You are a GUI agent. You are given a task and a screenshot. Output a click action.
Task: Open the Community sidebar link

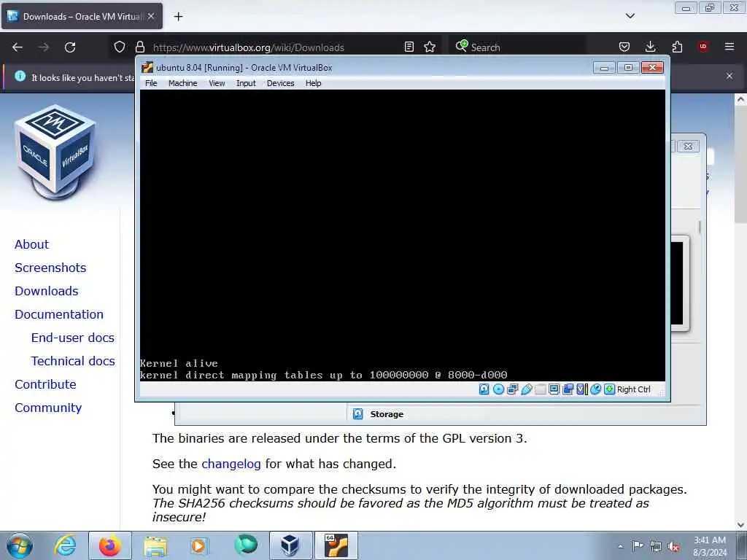click(48, 408)
